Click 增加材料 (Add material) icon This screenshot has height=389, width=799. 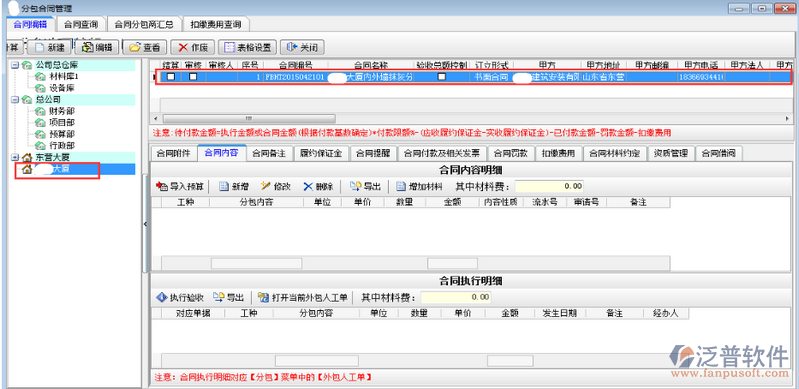401,187
